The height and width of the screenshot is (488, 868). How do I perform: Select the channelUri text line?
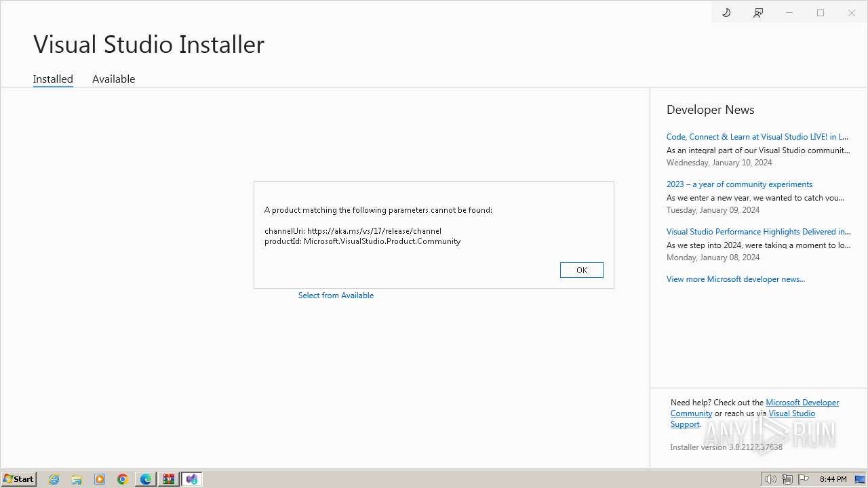[x=353, y=231]
